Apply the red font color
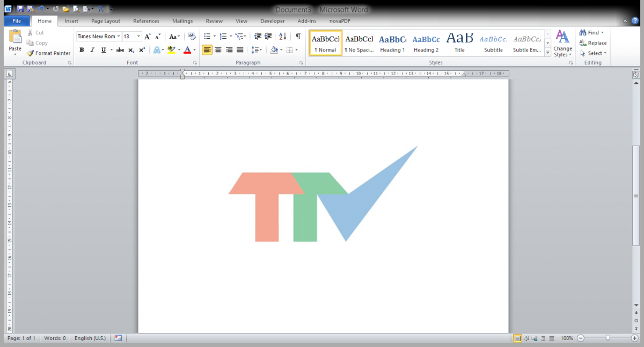 coord(187,50)
